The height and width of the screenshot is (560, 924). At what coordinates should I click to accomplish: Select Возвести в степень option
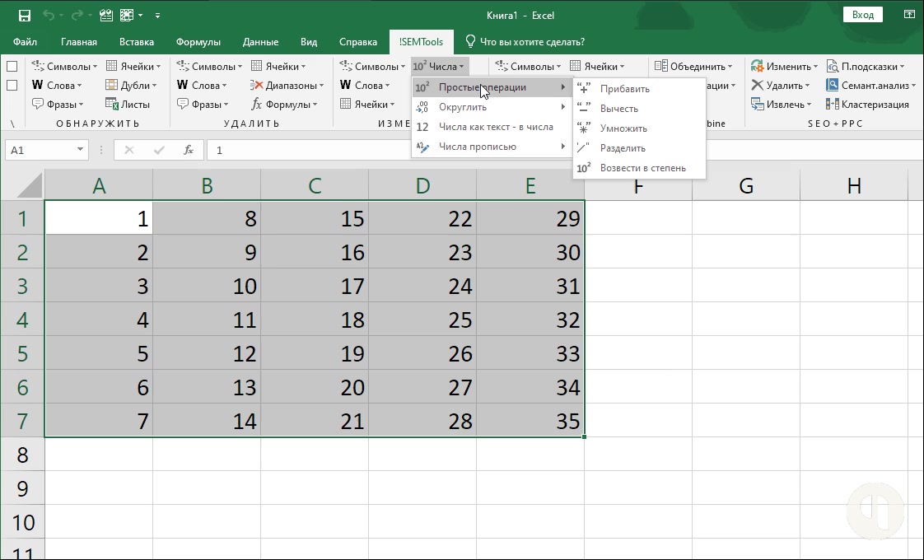(642, 168)
